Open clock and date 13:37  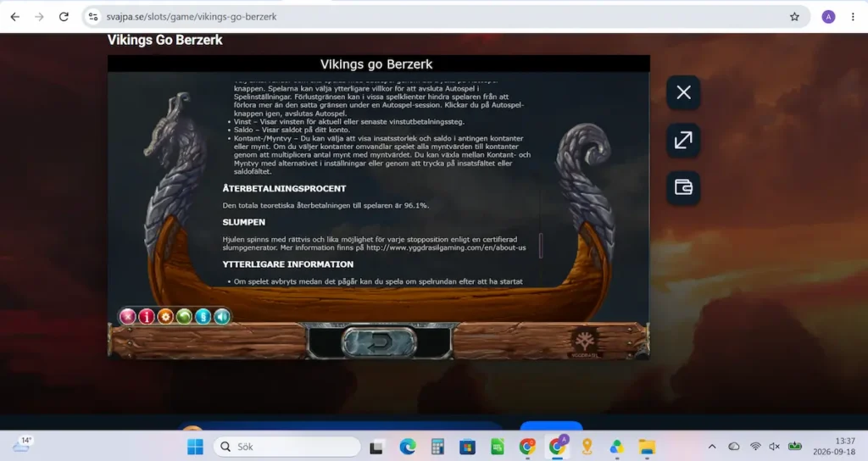(x=834, y=446)
